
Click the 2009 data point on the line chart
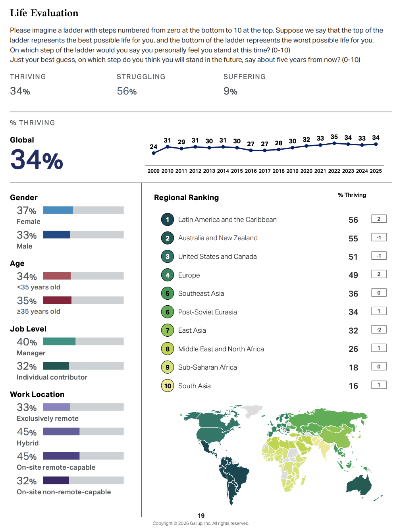pos(154,153)
